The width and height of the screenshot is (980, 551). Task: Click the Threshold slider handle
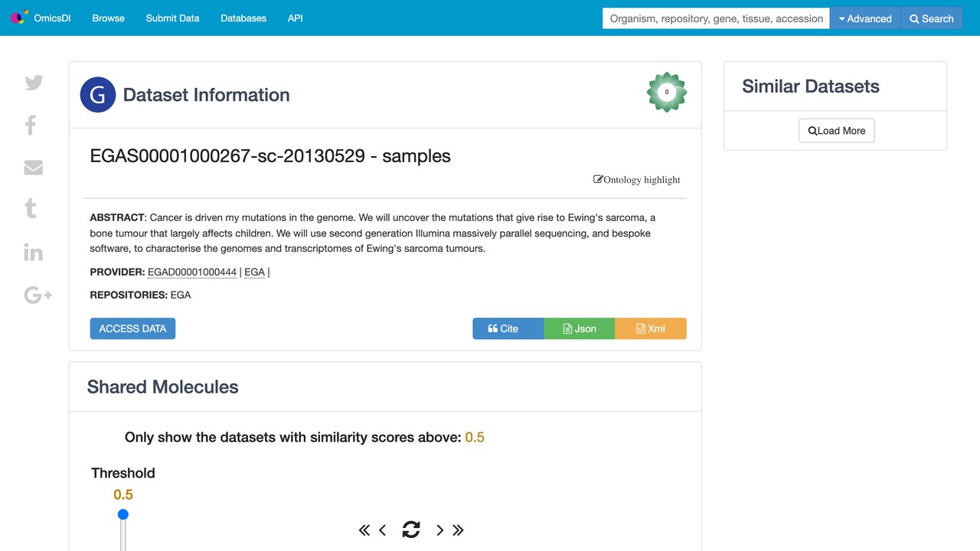[122, 514]
